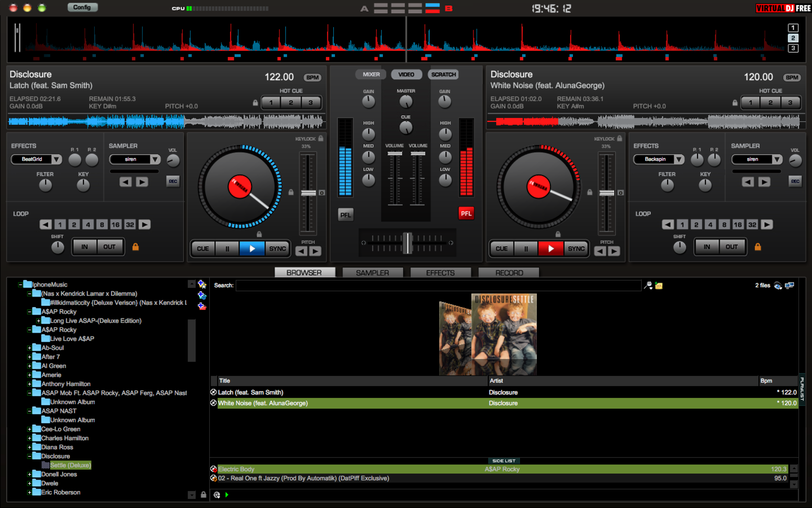This screenshot has height=508, width=812.
Task: Select track Latch (feat. Sam Smith)
Action: click(504, 392)
